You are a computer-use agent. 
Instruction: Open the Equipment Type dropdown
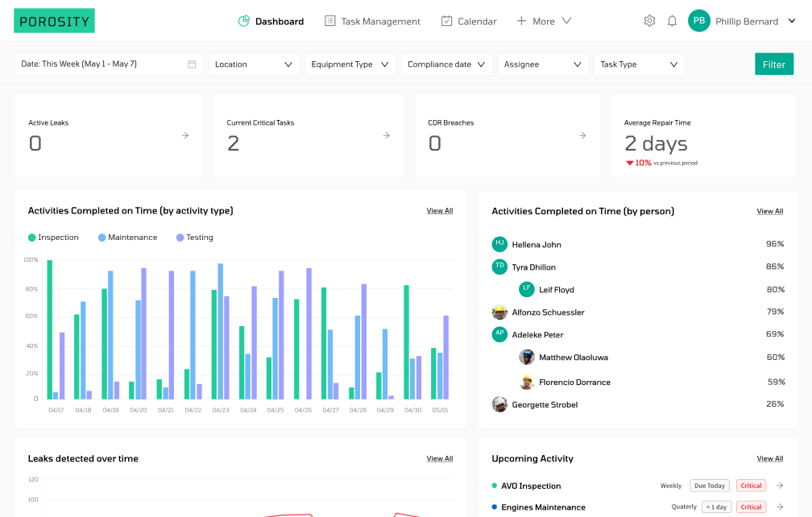350,64
